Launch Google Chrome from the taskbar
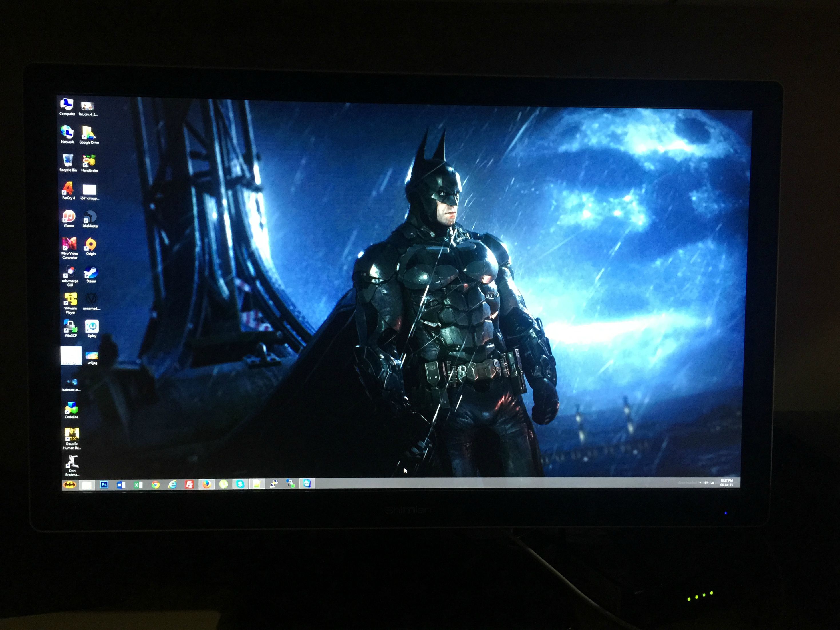Viewport: 840px width, 630px height. tap(155, 485)
